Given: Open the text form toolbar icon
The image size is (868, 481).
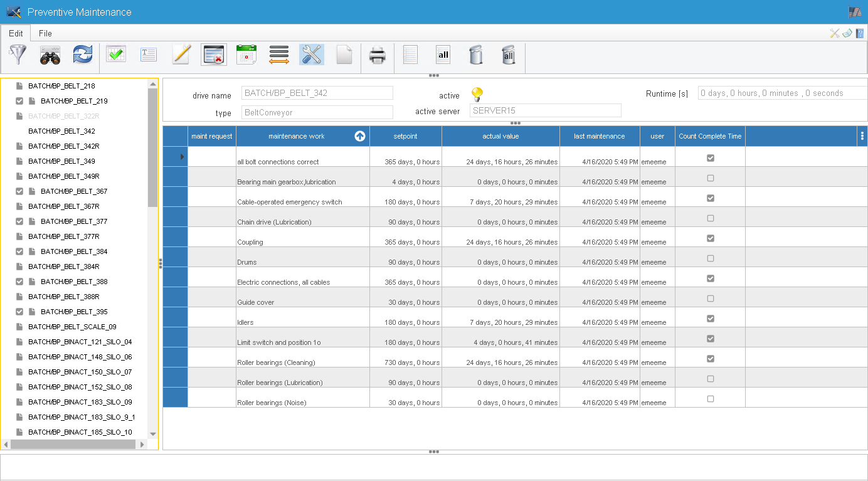Looking at the screenshot, I should pyautogui.click(x=149, y=55).
